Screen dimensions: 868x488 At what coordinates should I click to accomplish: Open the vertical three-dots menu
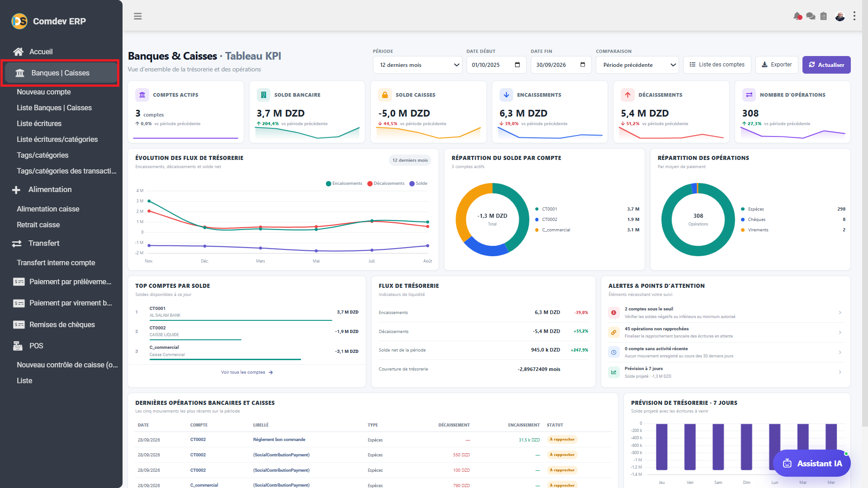(x=854, y=16)
